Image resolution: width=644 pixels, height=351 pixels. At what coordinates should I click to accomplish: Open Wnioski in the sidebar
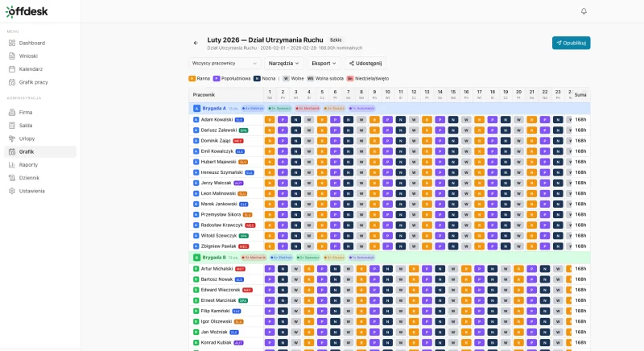point(28,56)
